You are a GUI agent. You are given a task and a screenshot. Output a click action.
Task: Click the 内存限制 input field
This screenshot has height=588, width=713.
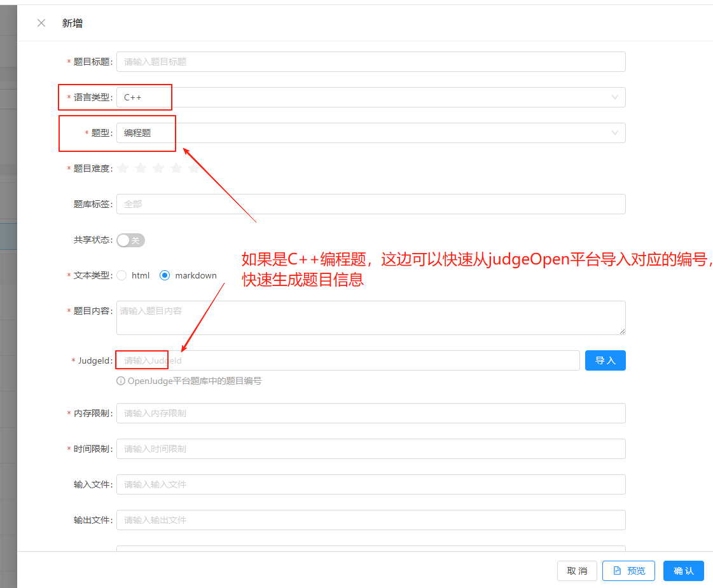[370, 413]
